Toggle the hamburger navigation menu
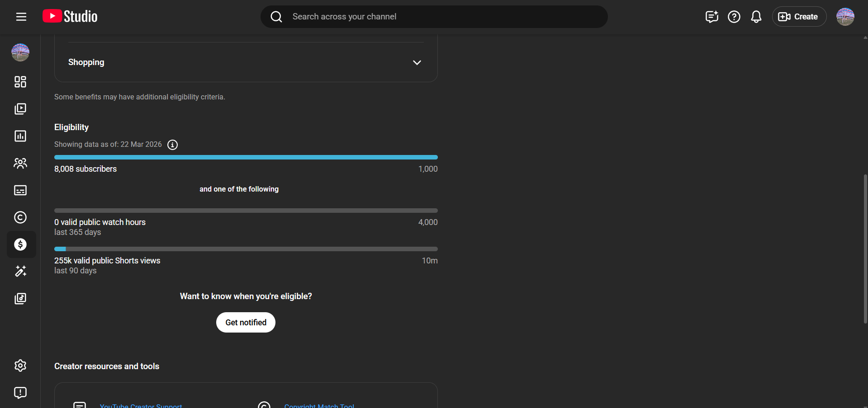Image resolution: width=868 pixels, height=408 pixels. point(21,17)
